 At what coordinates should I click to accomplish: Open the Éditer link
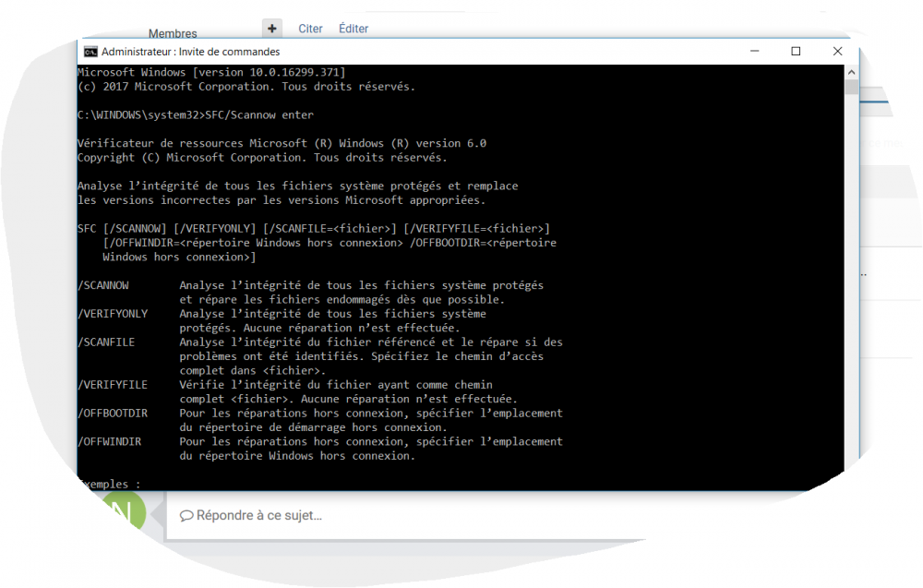pos(354,29)
